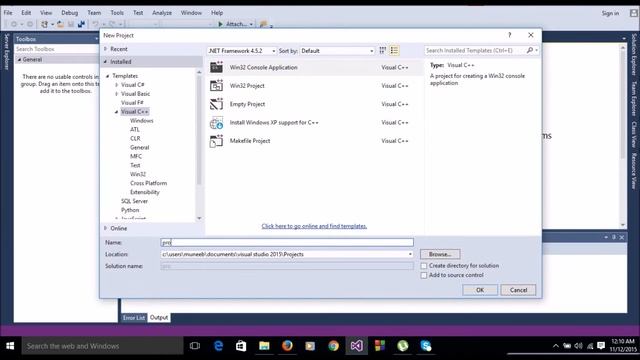Enable Create directory for solution checkbox
This screenshot has width=640, height=360.
click(424, 266)
